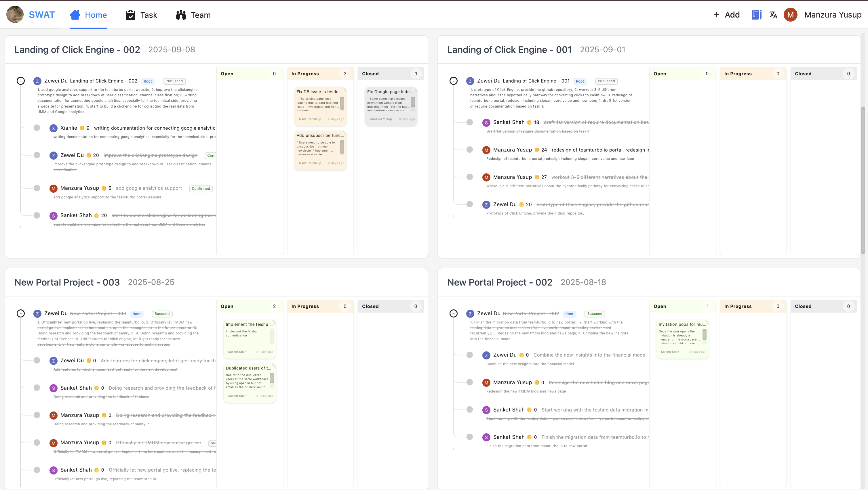Collapse the Landing of Click Engine - 002 tree

tap(20, 81)
